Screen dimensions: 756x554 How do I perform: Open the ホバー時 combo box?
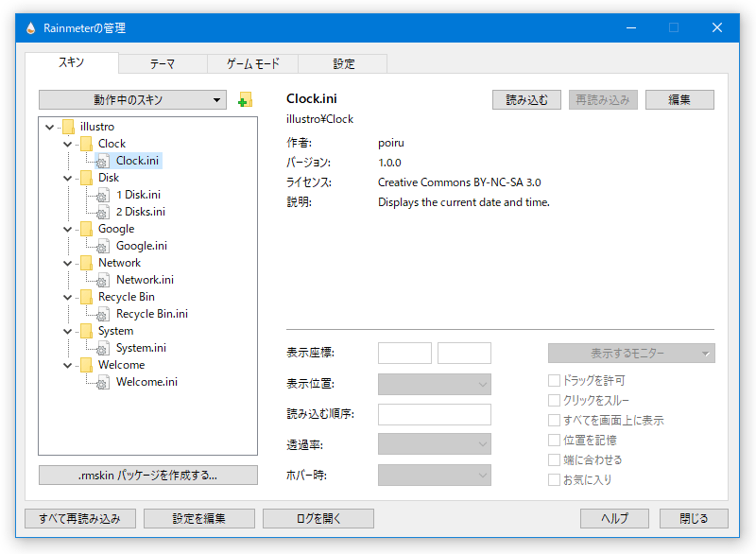tap(435, 475)
